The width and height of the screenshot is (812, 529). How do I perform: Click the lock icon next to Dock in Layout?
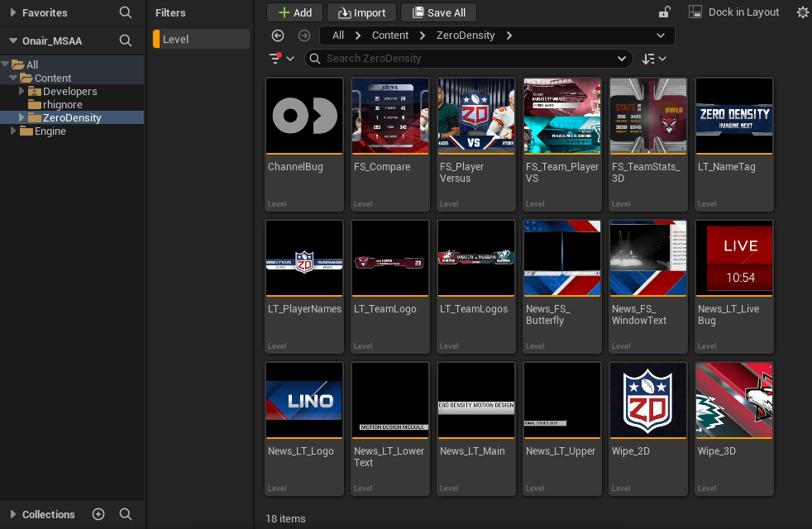point(664,12)
